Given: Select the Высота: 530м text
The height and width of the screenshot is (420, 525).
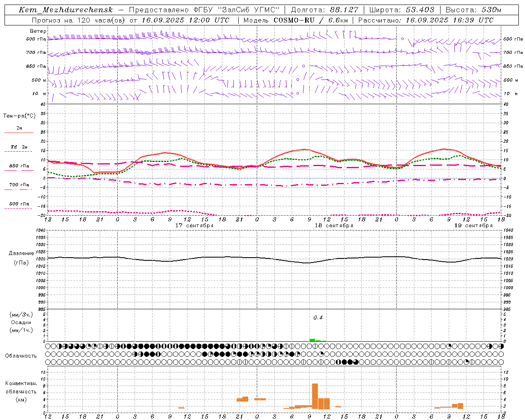Looking at the screenshot, I should (473, 10).
